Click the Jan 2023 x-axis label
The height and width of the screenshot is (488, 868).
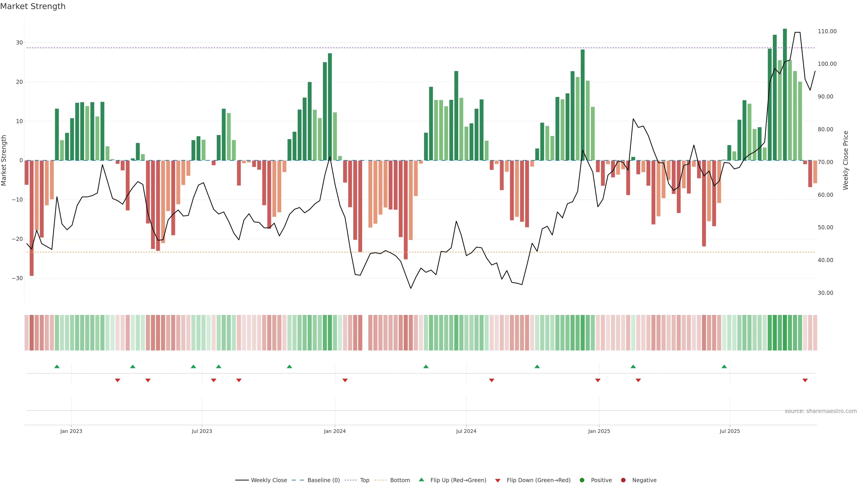[71, 431]
